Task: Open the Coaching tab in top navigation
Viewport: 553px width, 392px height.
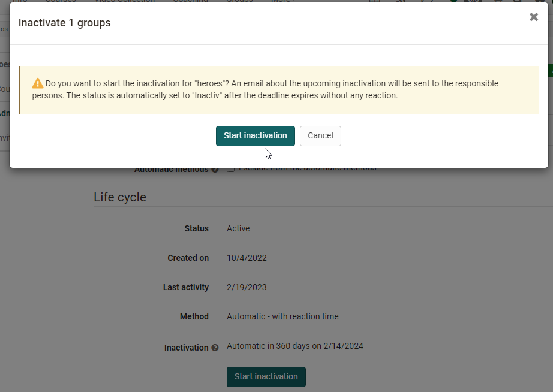Action: pos(190,1)
